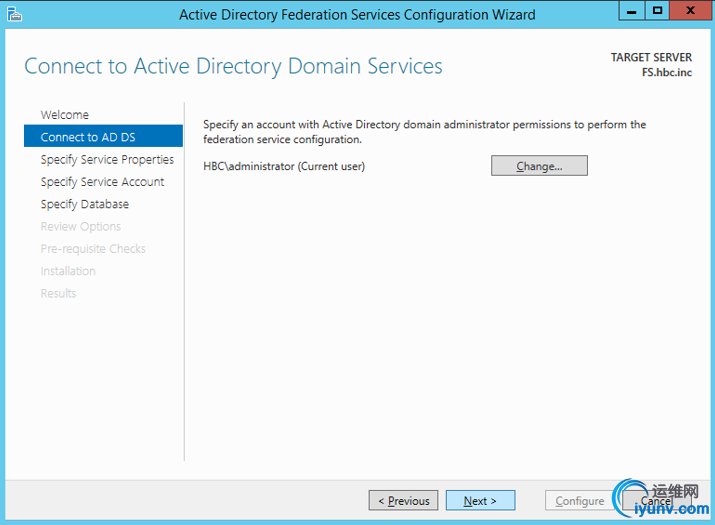Image resolution: width=715 pixels, height=525 pixels.
Task: Maximize the wizard window
Action: tap(657, 11)
